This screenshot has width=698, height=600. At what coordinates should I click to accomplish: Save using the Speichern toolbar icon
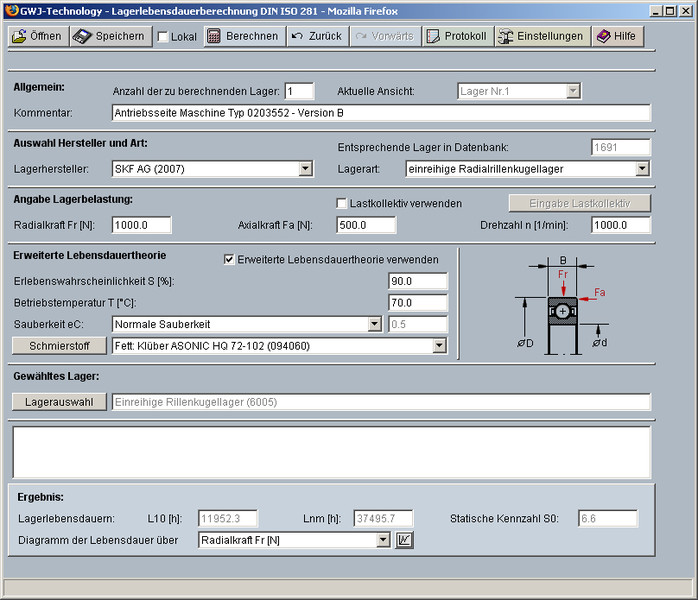[82, 36]
